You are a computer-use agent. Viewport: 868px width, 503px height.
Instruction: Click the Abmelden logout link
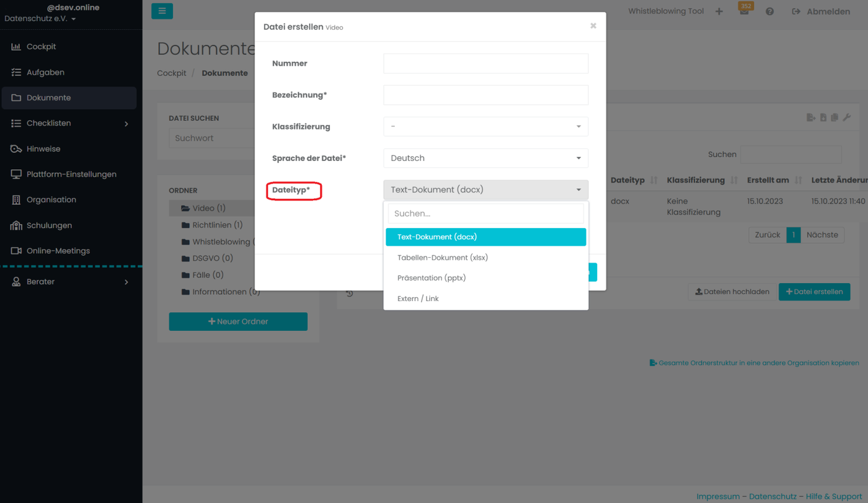pos(821,12)
